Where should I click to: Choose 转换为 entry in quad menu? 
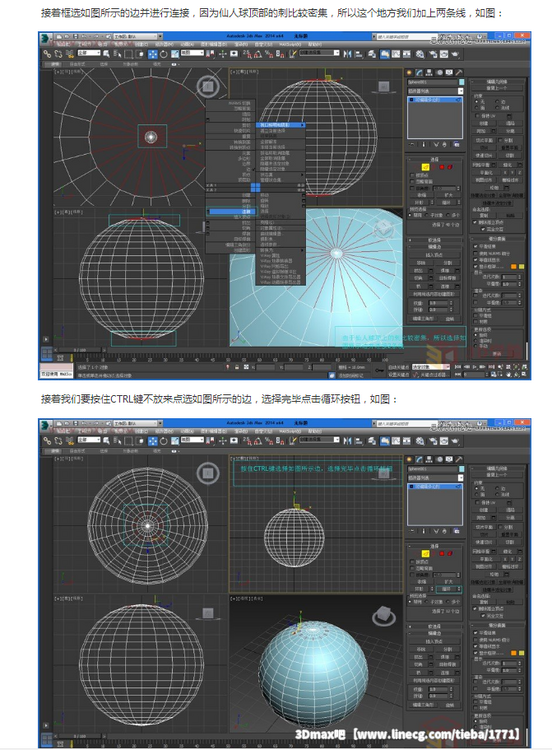click(x=281, y=251)
